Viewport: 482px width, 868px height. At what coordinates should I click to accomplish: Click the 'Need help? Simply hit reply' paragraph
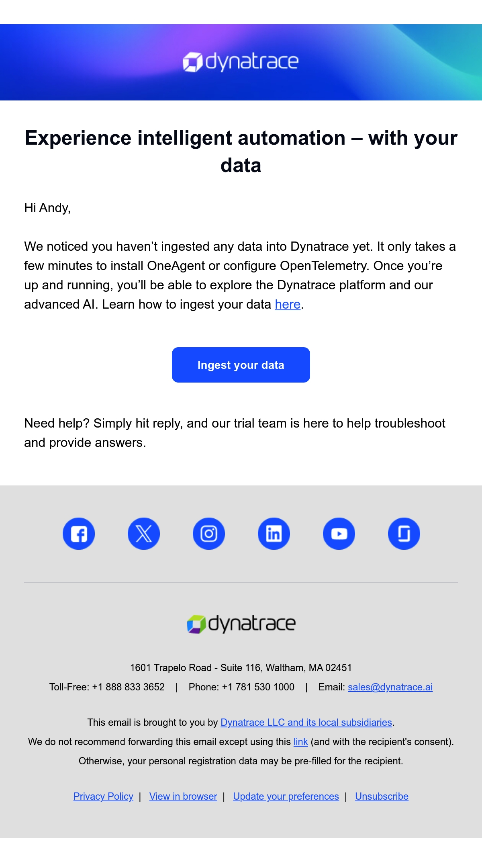coord(235,433)
